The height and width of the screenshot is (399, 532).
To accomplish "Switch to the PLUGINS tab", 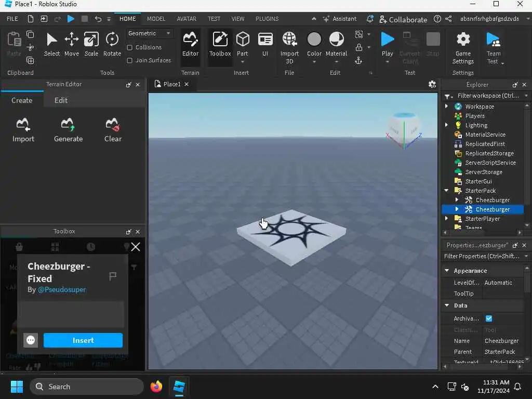I will pos(267,19).
